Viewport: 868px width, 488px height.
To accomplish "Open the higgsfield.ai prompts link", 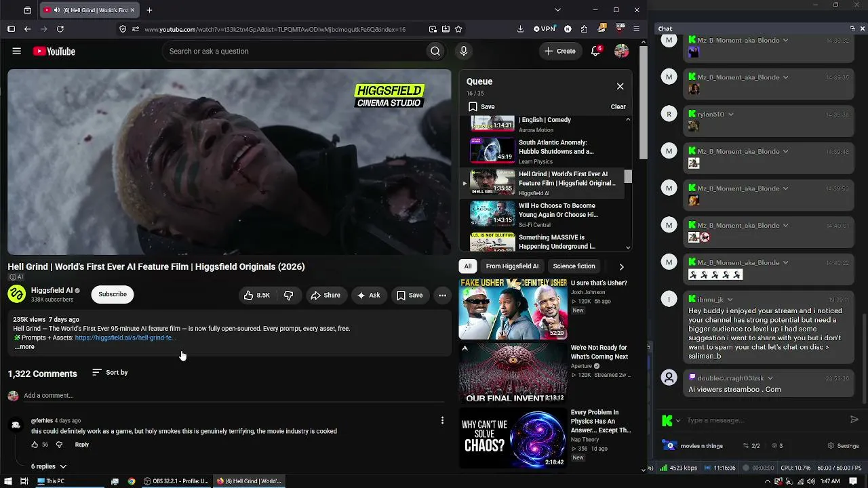I will coord(125,338).
